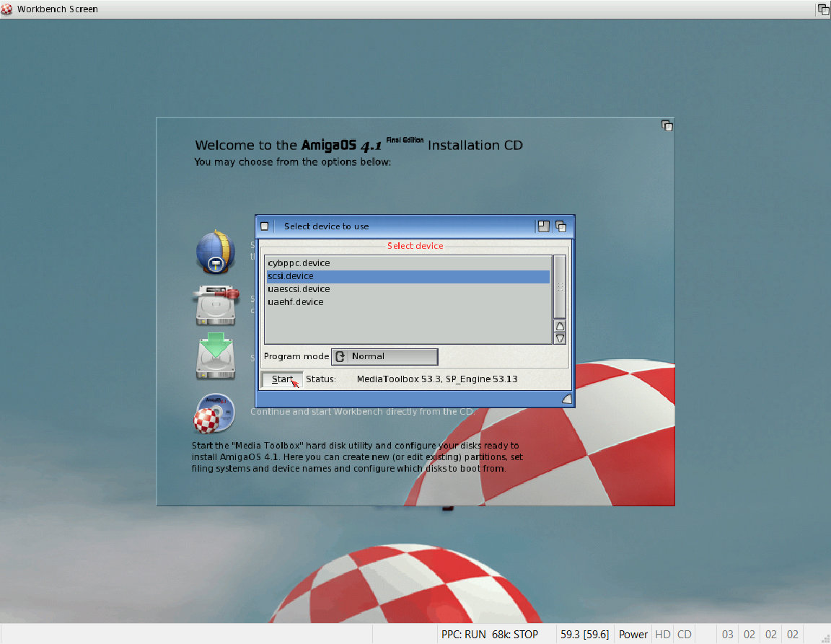Close the Select device to use dialog
831x644 pixels.
(265, 226)
